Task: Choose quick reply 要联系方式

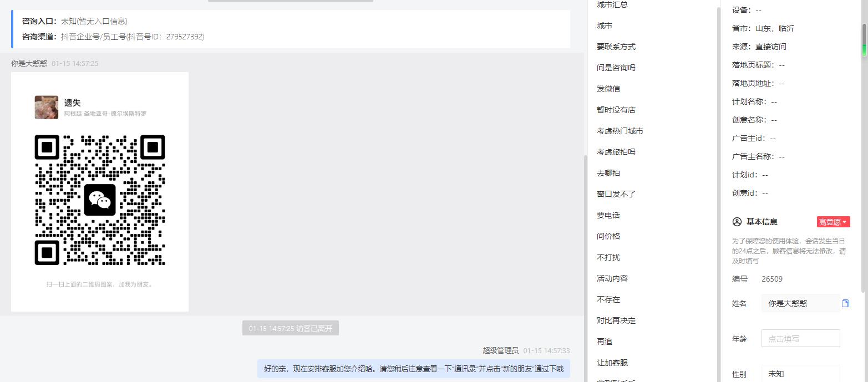Action: (616, 47)
